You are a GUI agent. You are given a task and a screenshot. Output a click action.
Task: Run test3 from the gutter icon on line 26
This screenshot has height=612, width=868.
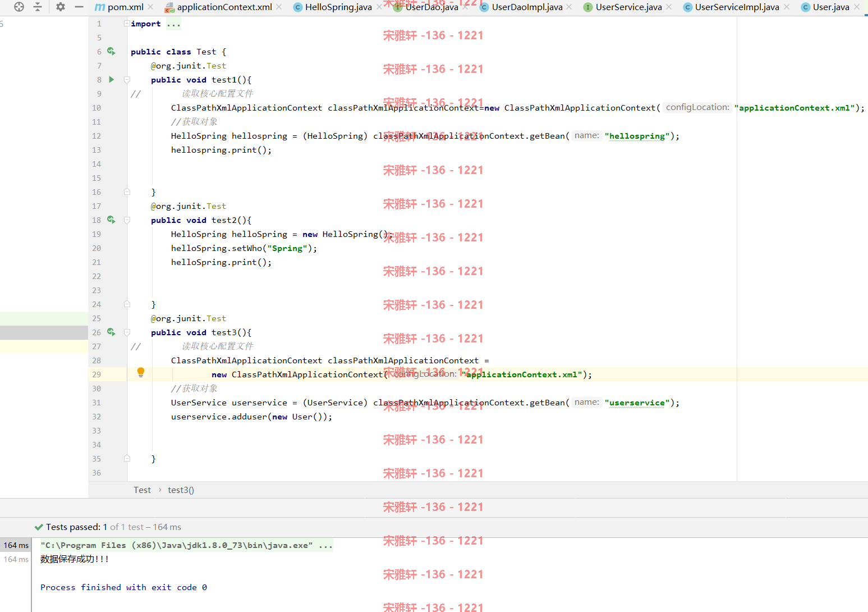tap(111, 332)
